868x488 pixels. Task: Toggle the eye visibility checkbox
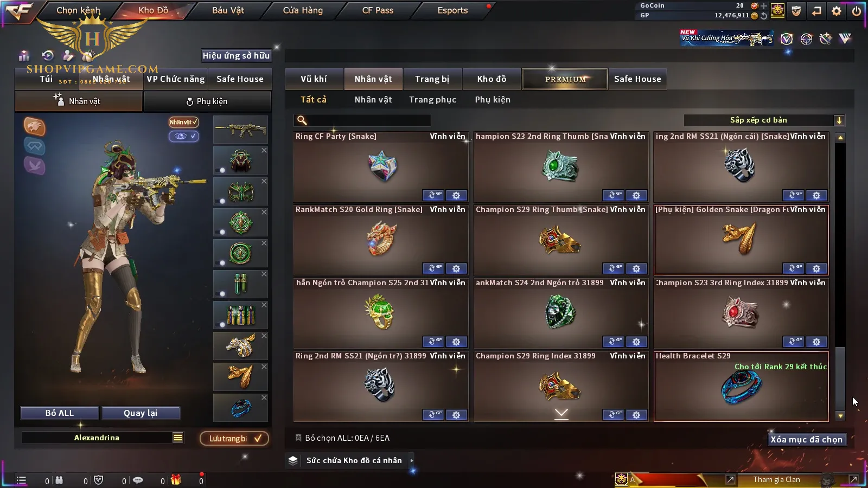184,136
